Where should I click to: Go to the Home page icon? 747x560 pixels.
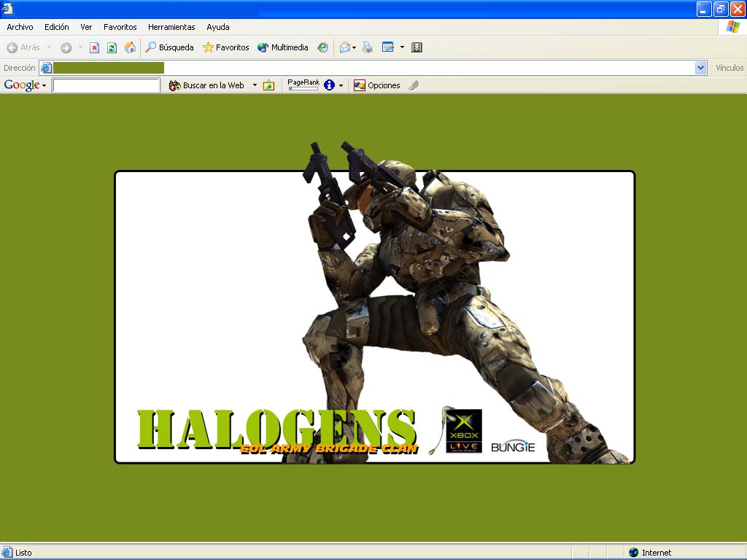130,47
